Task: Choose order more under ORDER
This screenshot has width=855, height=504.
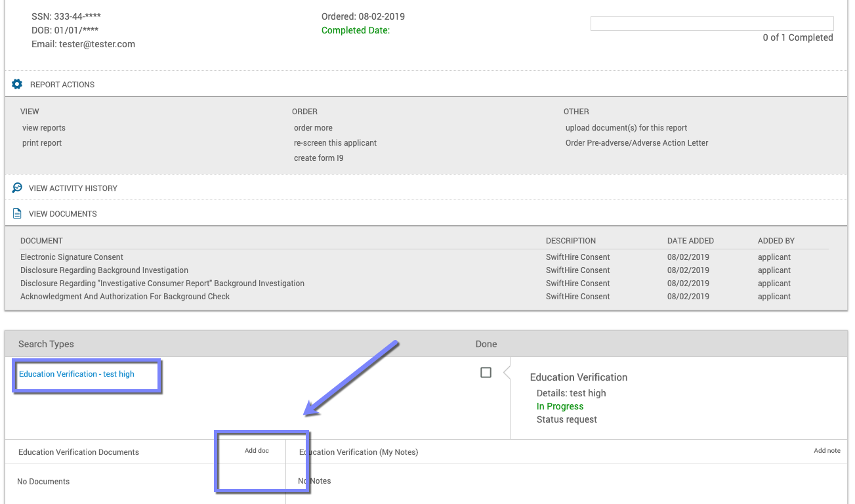Action: (x=313, y=128)
